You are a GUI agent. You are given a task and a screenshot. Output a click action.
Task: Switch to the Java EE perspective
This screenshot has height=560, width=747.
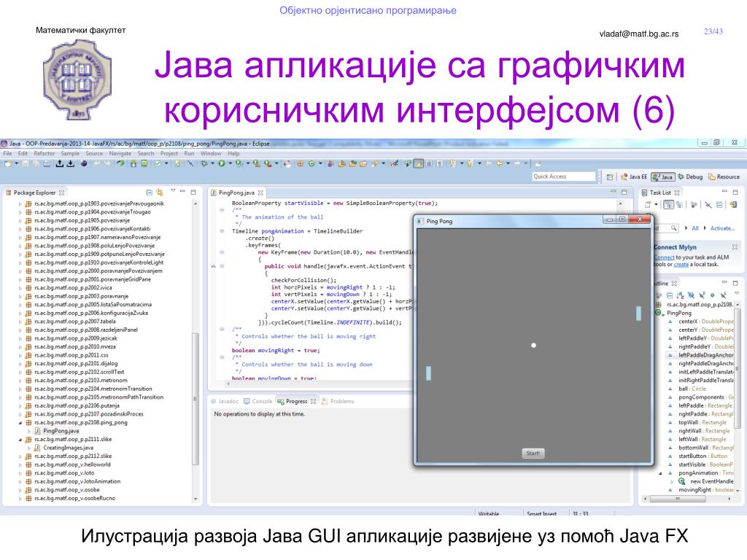[634, 176]
